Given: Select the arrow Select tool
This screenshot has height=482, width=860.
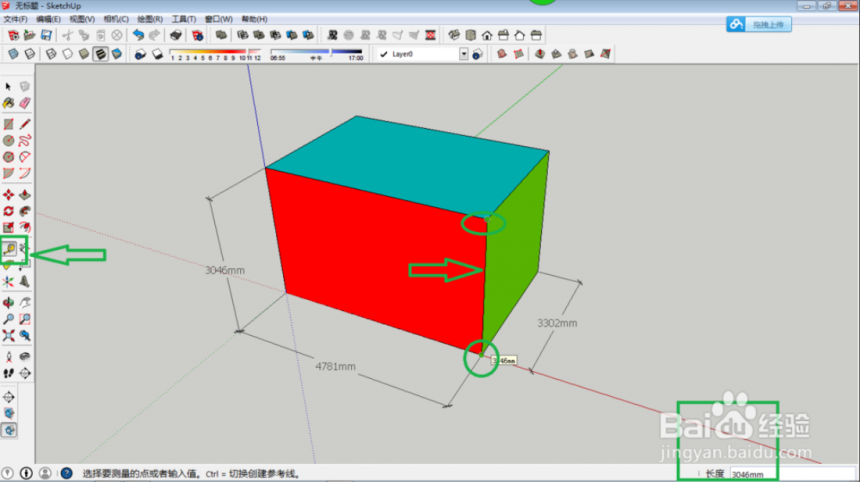Looking at the screenshot, I should (8, 87).
